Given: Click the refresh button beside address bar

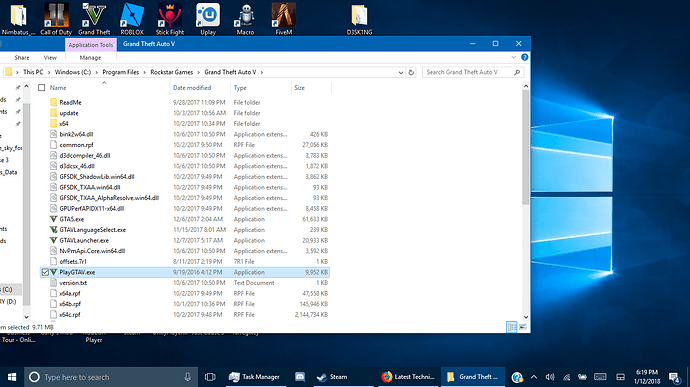Looking at the screenshot, I should pos(411,72).
